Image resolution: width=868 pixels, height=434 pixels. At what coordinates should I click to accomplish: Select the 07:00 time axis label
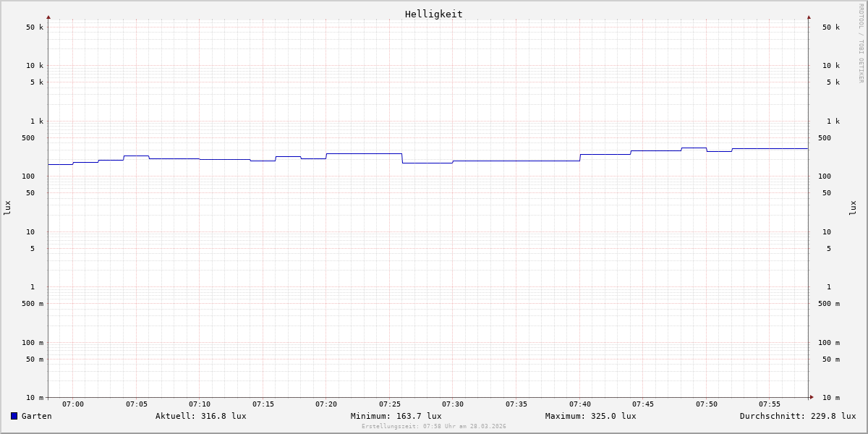(73, 404)
